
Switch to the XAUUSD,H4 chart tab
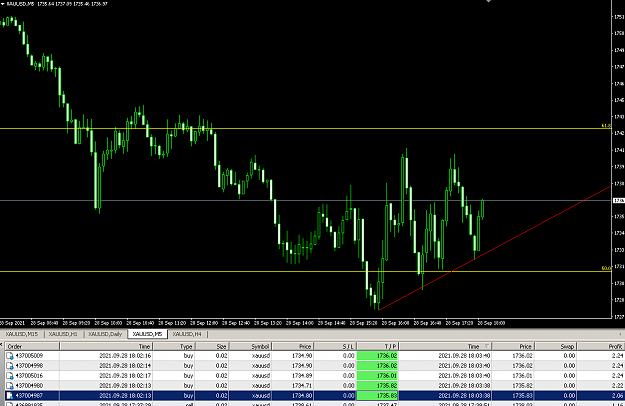pos(187,334)
